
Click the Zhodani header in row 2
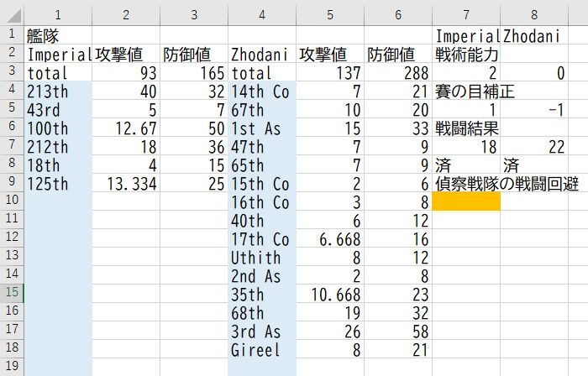click(262, 54)
